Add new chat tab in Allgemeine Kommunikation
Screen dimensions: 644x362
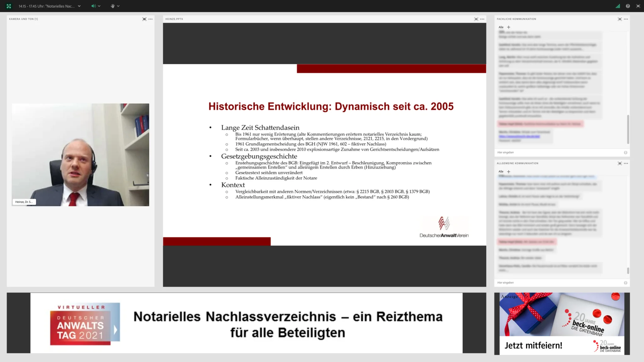[x=508, y=172]
